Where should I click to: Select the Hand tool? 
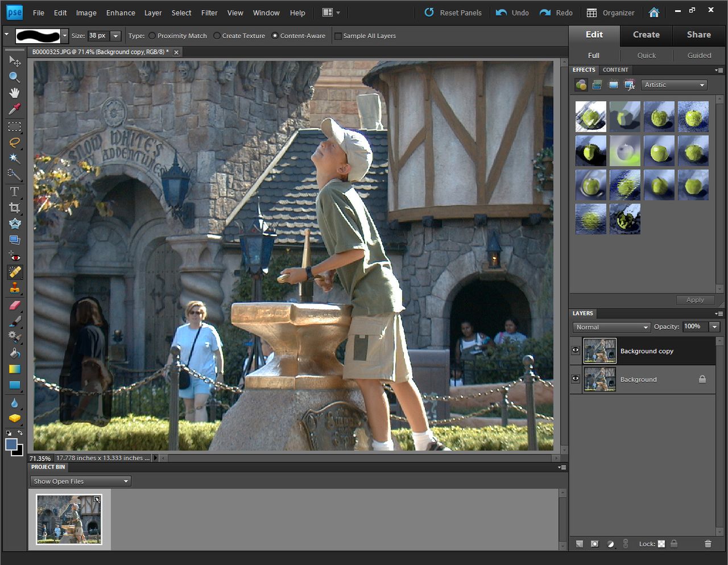coord(15,93)
